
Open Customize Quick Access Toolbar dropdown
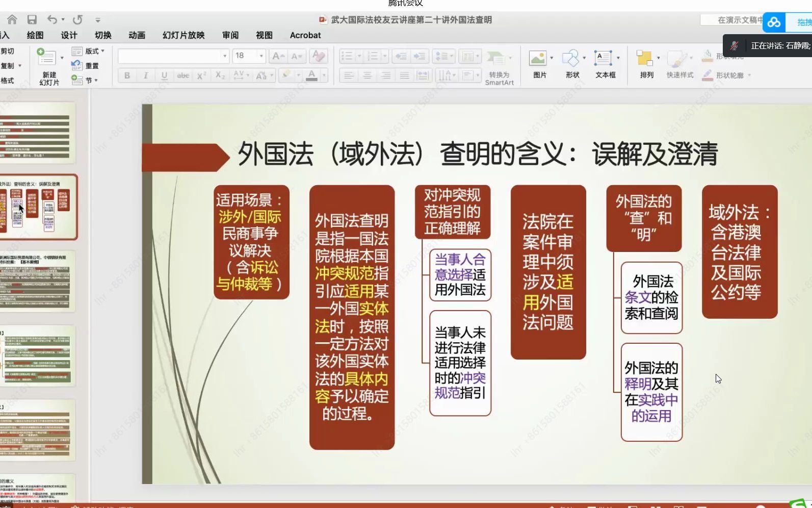(98, 20)
